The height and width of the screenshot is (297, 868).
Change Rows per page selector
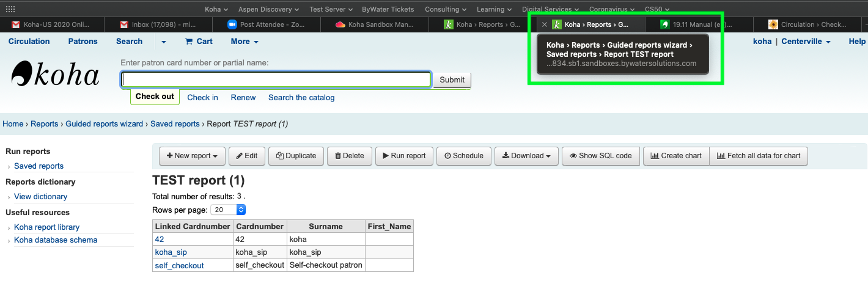pos(228,210)
